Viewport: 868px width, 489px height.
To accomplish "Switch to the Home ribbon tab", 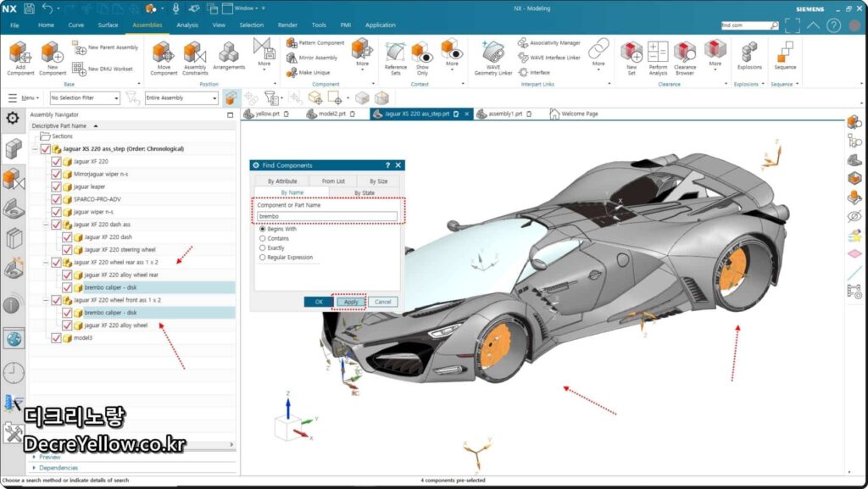I will click(46, 25).
